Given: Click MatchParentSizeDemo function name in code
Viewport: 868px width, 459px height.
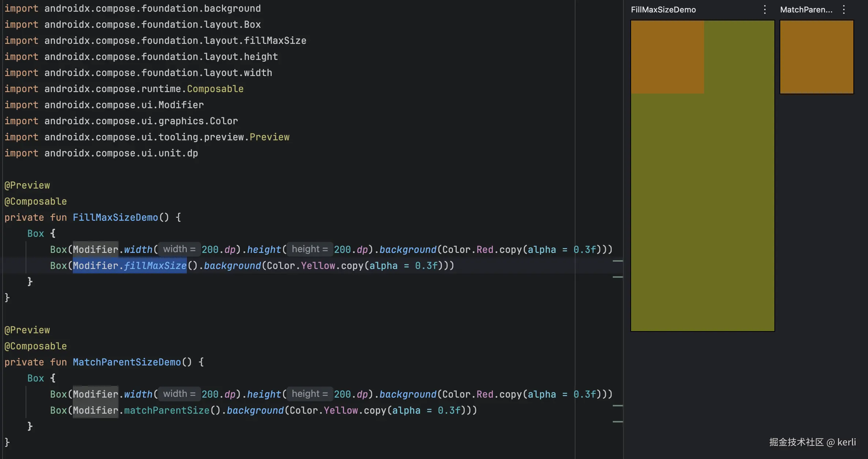Looking at the screenshot, I should point(127,362).
